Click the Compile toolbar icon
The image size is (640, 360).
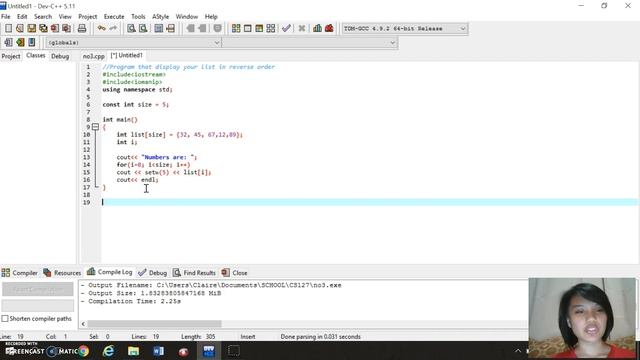236,28
